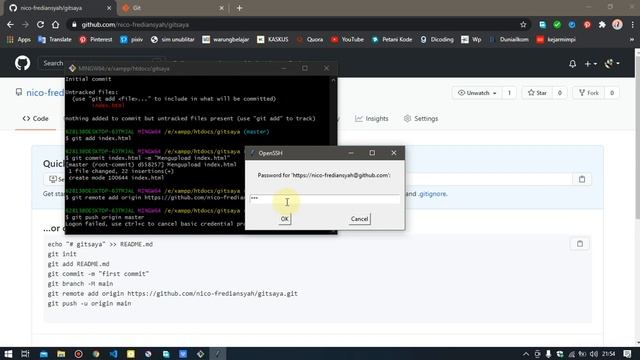Viewport: 640px width, 360px height.
Task: Open the YouTube bookmark
Action: point(347,40)
